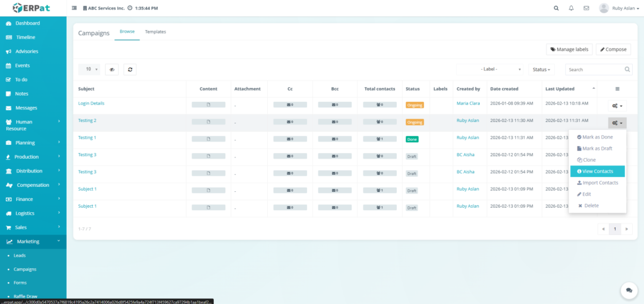
Task: Select View Contacts from the context menu
Action: point(597,171)
